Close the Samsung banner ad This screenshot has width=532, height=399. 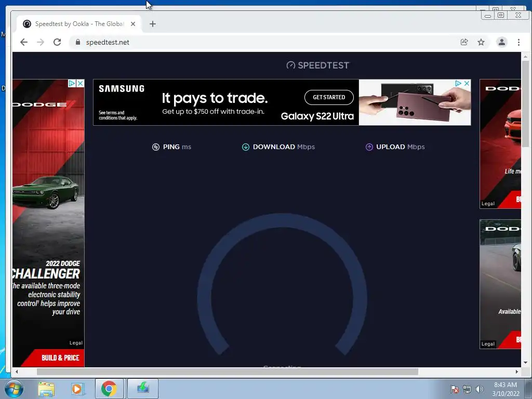[467, 83]
